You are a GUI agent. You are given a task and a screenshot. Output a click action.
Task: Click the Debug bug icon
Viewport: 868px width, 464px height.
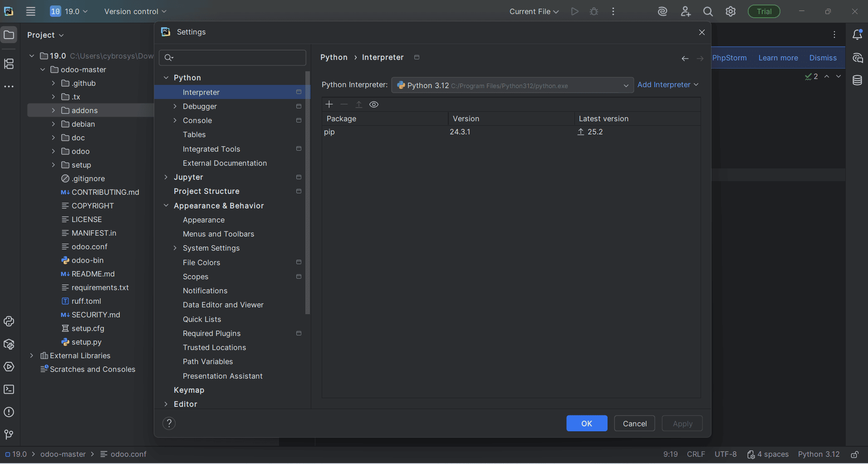[594, 11]
